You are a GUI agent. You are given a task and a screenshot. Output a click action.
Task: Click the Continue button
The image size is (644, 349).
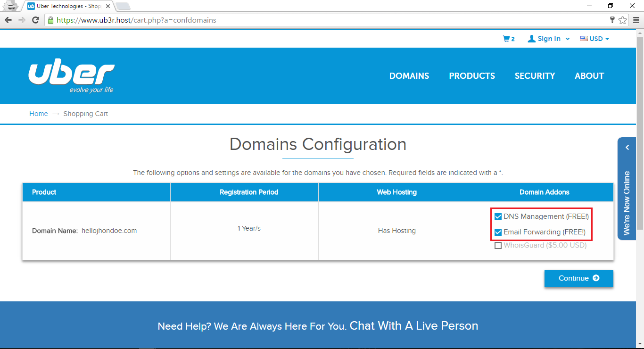point(578,278)
